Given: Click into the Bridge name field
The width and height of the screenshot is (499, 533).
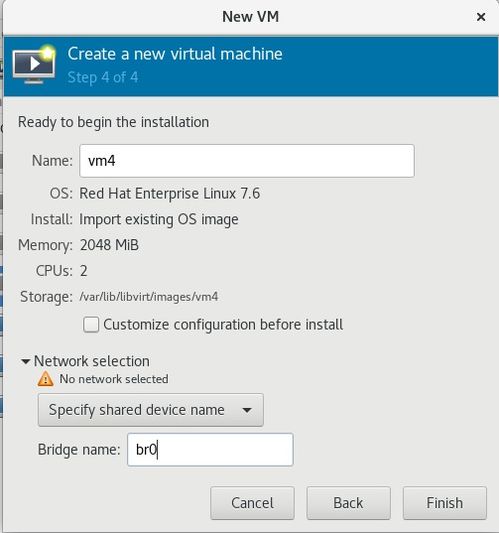Looking at the screenshot, I should point(210,449).
